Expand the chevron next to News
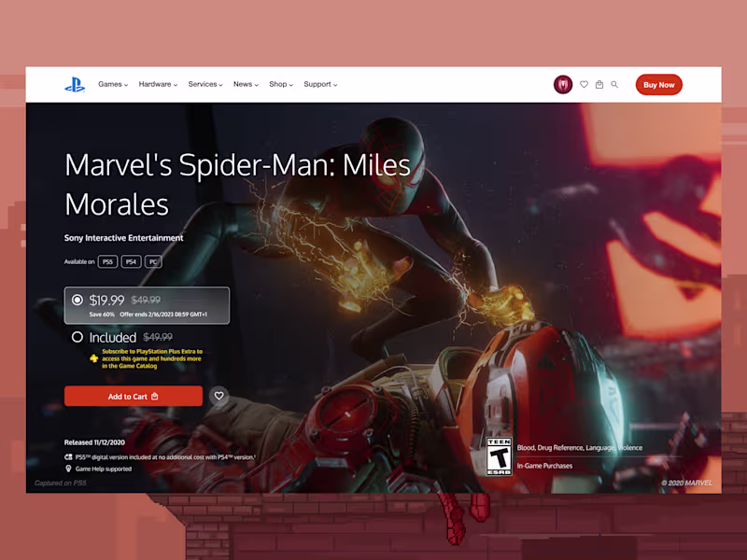Image resolution: width=747 pixels, height=560 pixels. pyautogui.click(x=256, y=85)
